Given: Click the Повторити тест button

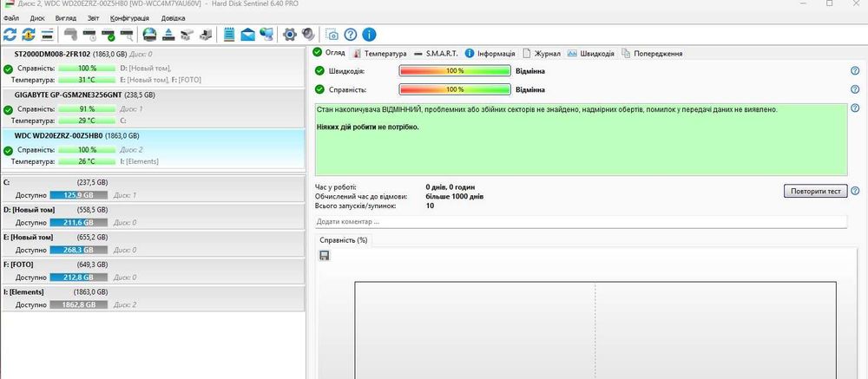Looking at the screenshot, I should (x=815, y=191).
